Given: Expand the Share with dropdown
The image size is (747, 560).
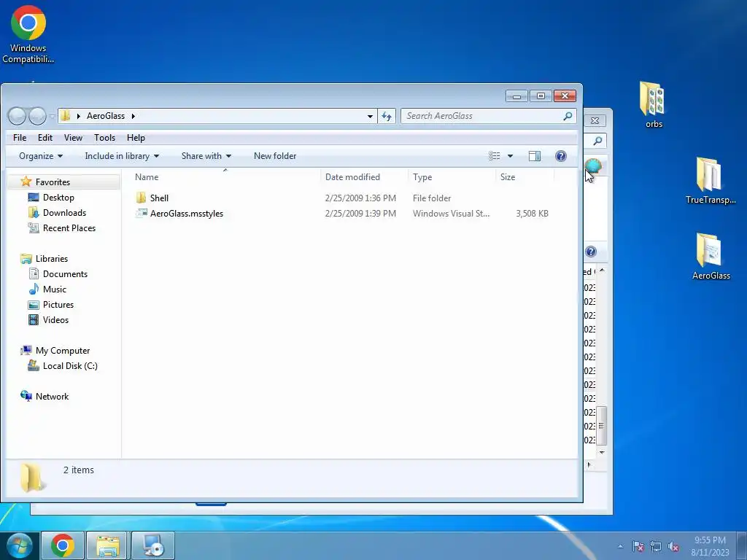Looking at the screenshot, I should 206,156.
